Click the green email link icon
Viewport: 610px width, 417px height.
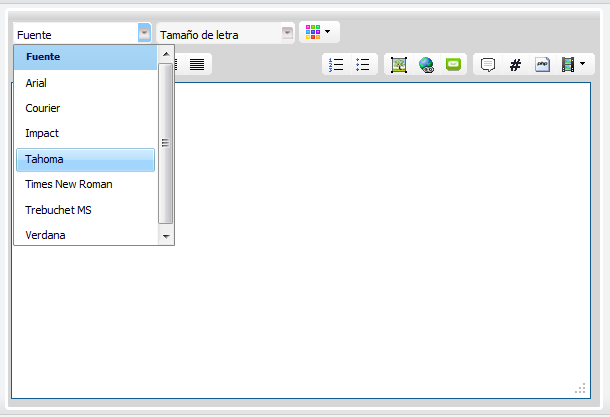(453, 65)
